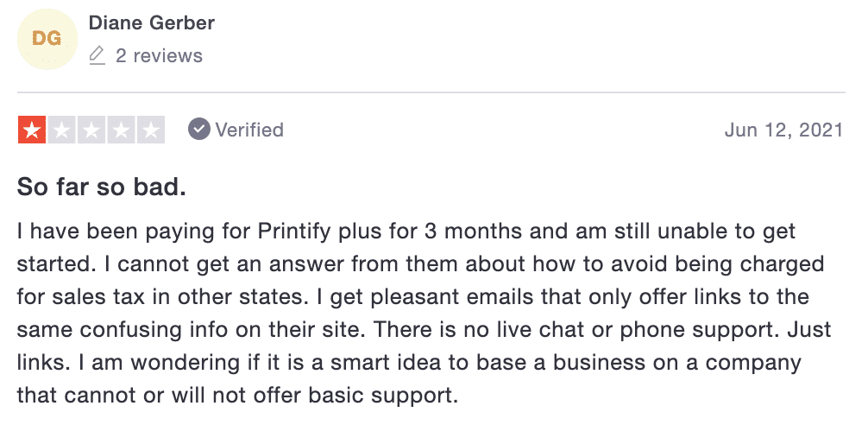Click the third gray star

(91, 130)
